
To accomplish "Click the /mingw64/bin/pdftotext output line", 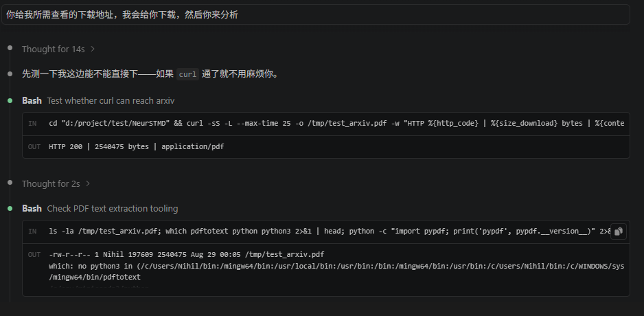I will [95, 278].
